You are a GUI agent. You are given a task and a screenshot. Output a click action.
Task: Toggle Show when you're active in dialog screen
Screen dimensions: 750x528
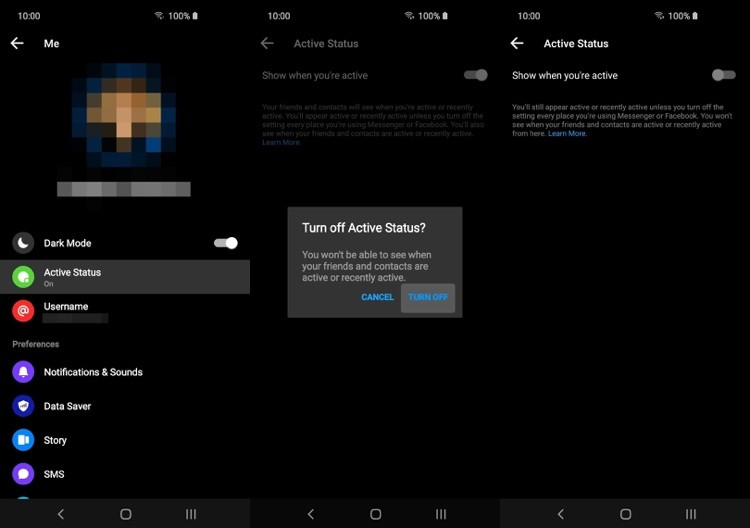pyautogui.click(x=476, y=75)
